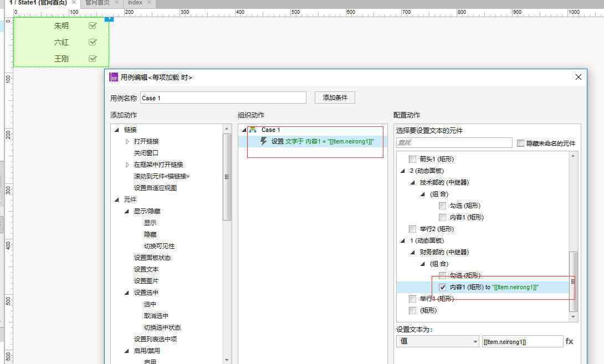
Task: Check the unnamed (矩形) checkbox
Action: 413,310
